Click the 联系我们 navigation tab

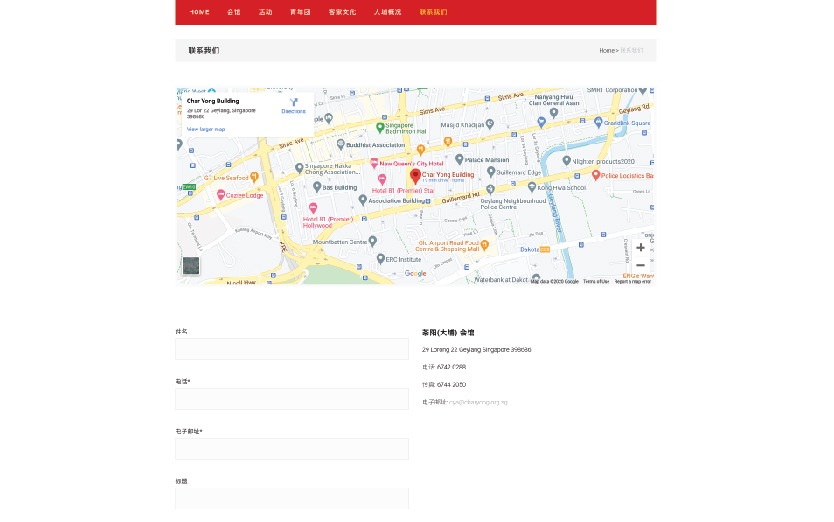click(433, 12)
